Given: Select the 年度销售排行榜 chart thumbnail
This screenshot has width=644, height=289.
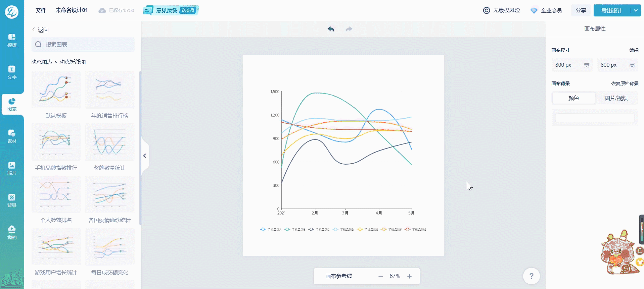Looking at the screenshot, I should click(x=109, y=90).
